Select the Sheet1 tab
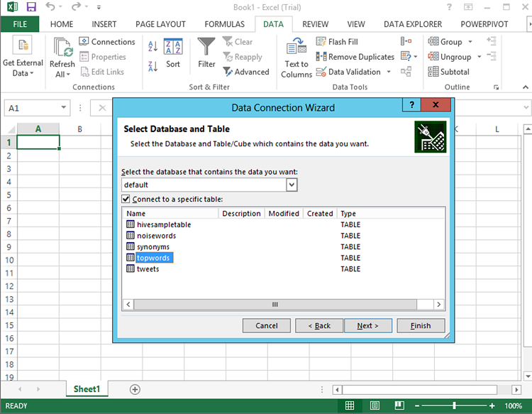Screen dimensions: 532x414 [x=87, y=389]
